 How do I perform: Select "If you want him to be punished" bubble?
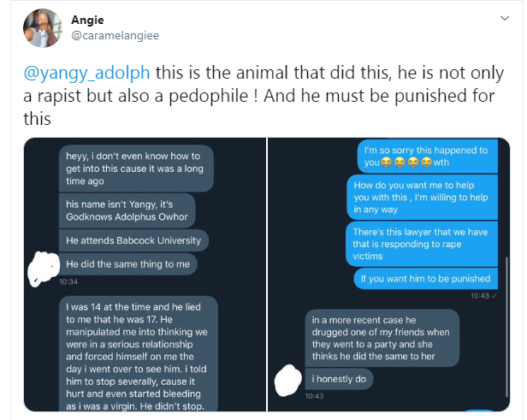[425, 279]
